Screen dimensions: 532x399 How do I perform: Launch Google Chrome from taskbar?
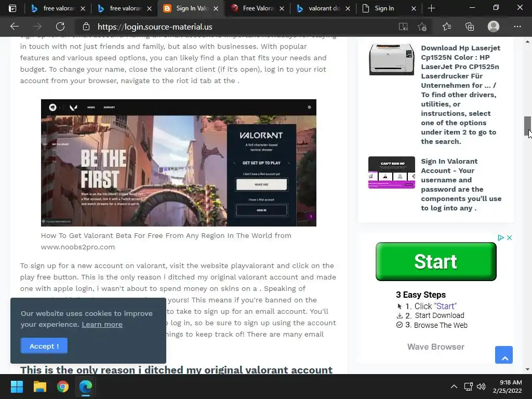[63, 387]
